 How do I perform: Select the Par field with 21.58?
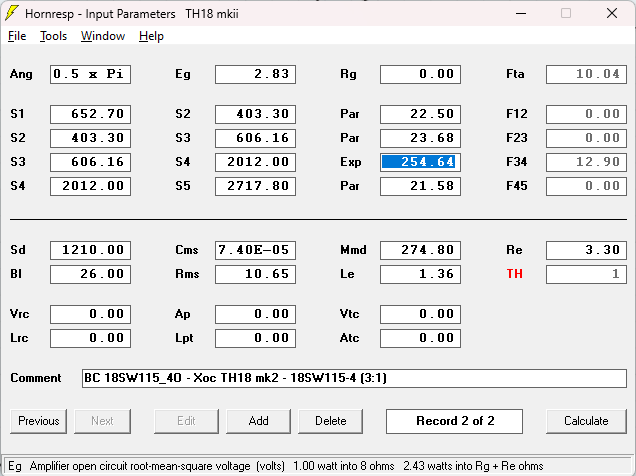coord(420,186)
